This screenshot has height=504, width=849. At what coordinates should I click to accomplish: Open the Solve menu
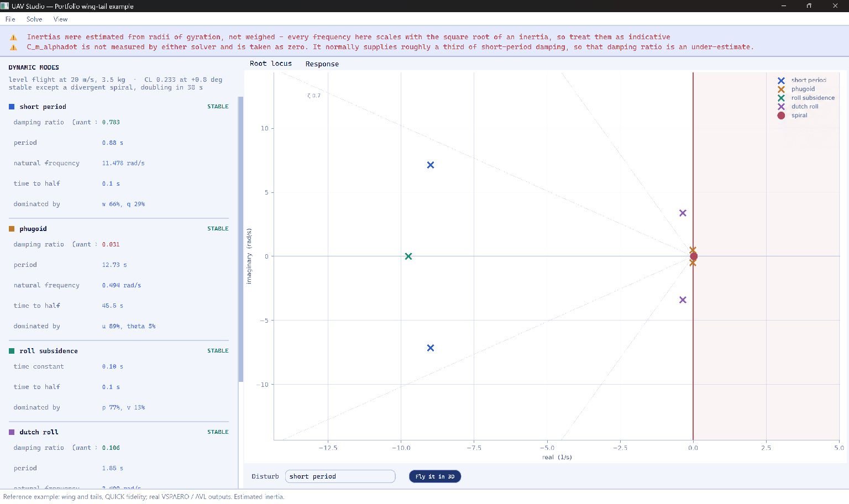[34, 19]
